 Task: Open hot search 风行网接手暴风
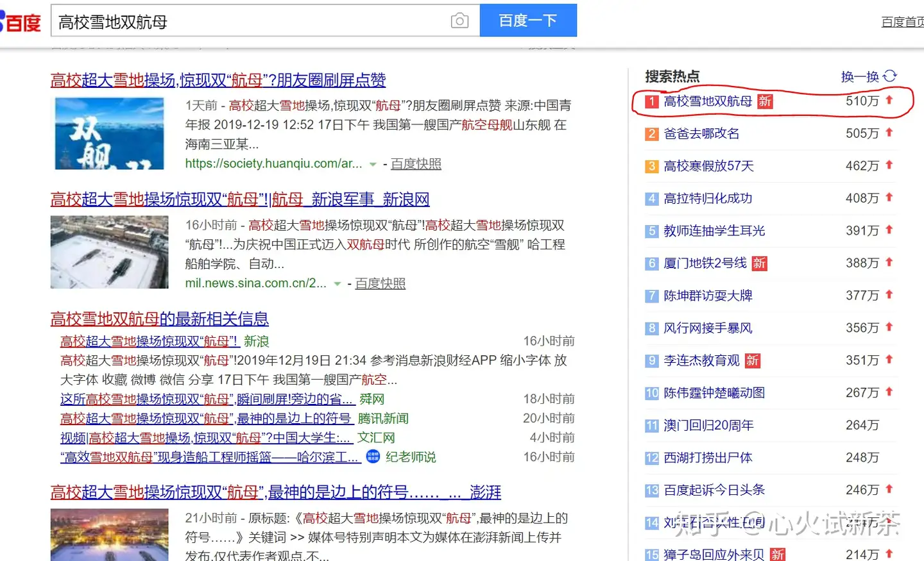click(x=708, y=328)
